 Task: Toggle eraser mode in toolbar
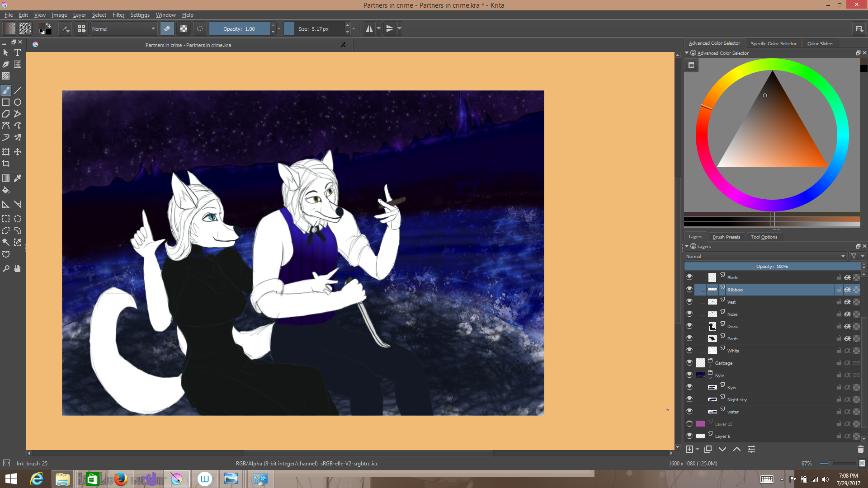point(167,29)
